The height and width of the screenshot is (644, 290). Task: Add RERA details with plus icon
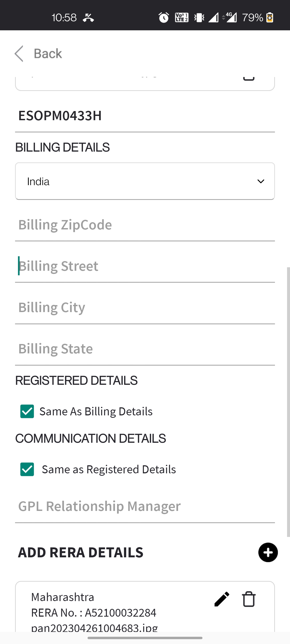point(268,552)
